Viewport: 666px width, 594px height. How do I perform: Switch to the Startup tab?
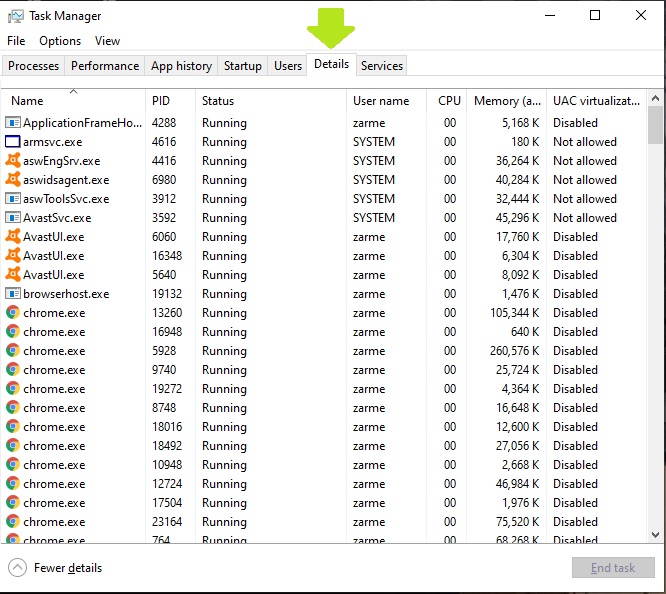(x=243, y=66)
